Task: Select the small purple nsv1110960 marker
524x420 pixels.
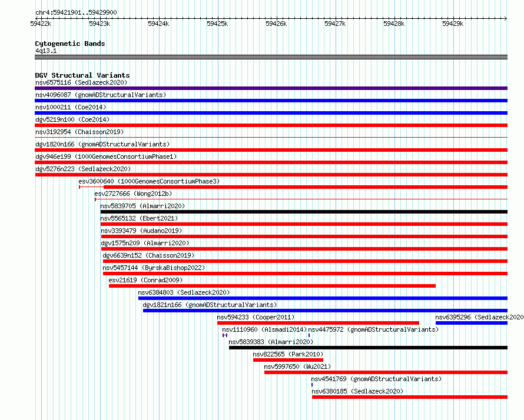Action: click(225, 335)
